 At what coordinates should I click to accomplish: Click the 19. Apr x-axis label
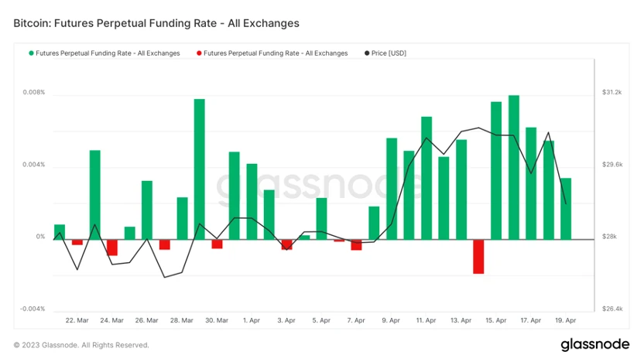click(x=566, y=320)
